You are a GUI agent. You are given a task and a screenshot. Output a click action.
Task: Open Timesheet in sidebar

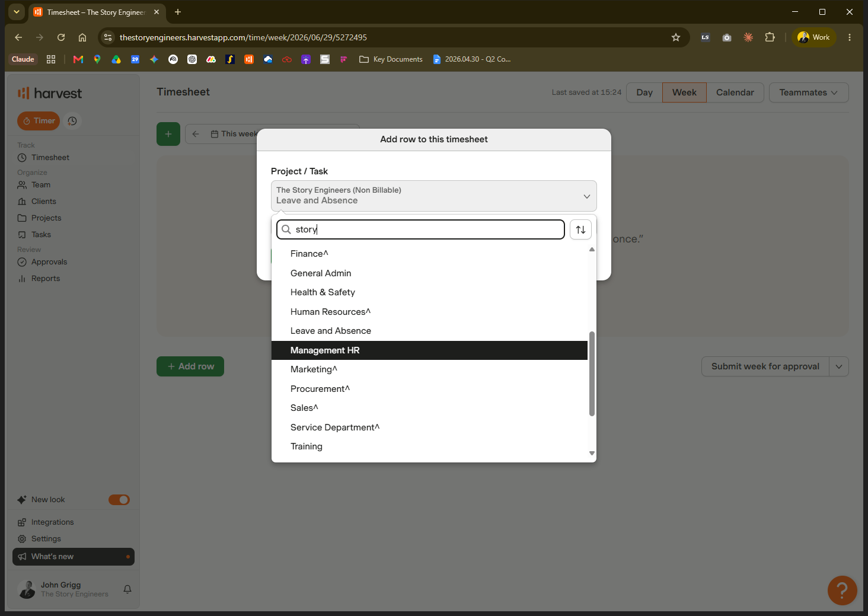pos(50,158)
